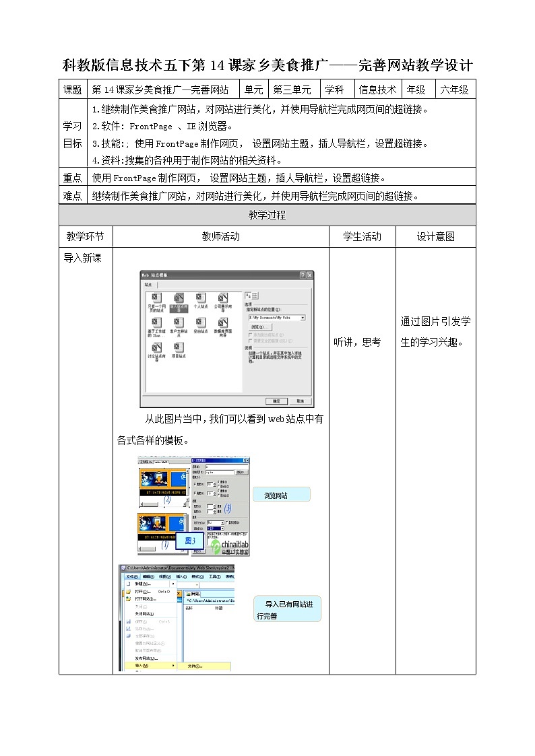Toggle the secure connection (SSL) checkbox

coord(251,341)
